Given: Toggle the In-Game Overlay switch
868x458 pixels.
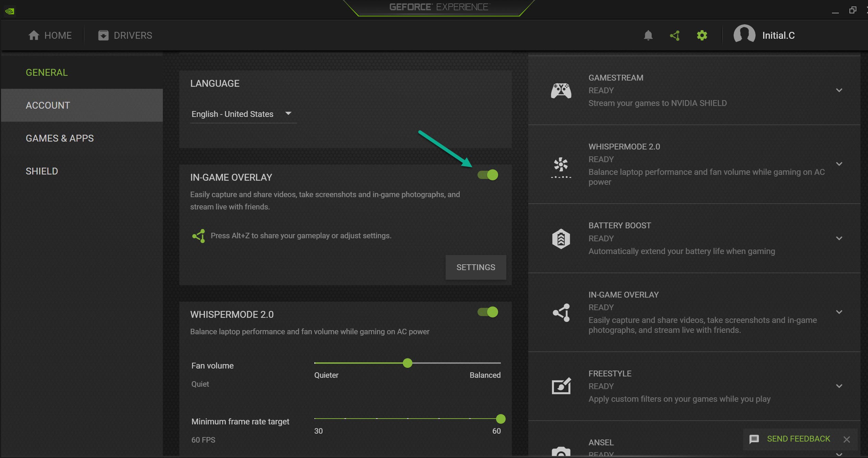Looking at the screenshot, I should pos(487,175).
